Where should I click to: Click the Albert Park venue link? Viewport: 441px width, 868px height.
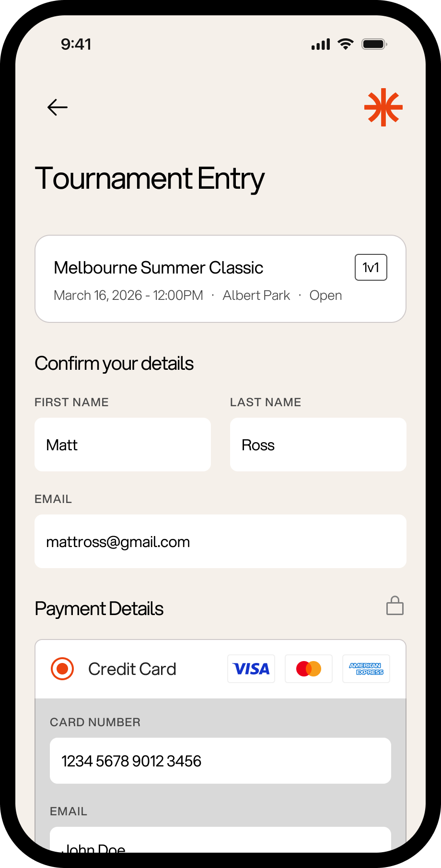(x=256, y=295)
